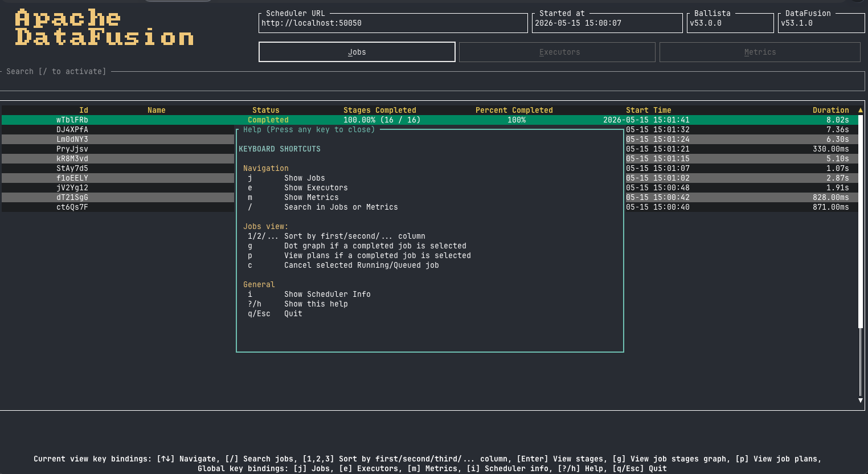Screen dimensions: 868x474
Task: Click the DataFusion version v53.1.0
Action: click(x=797, y=23)
